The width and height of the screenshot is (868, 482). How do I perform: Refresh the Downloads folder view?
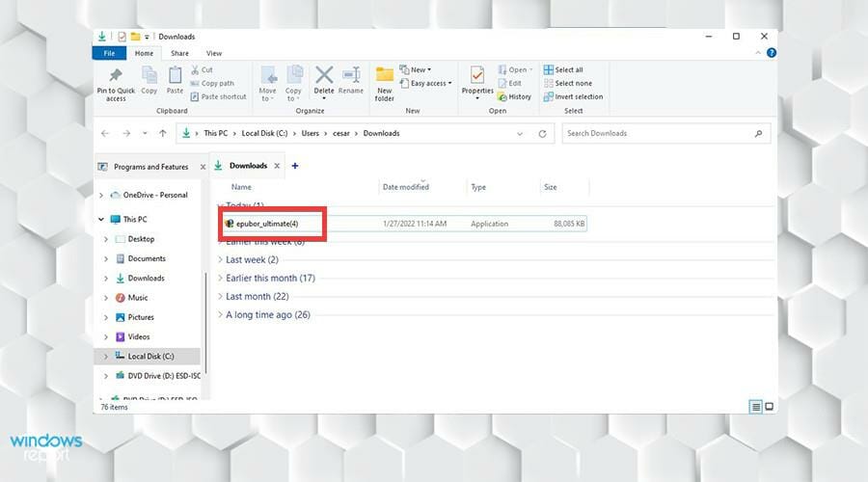click(x=542, y=134)
